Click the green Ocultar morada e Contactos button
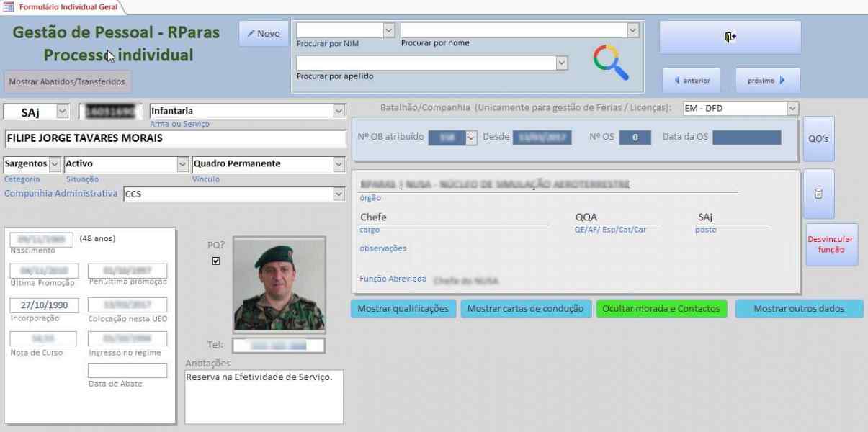Viewport: 868px width, 432px height. pos(661,309)
